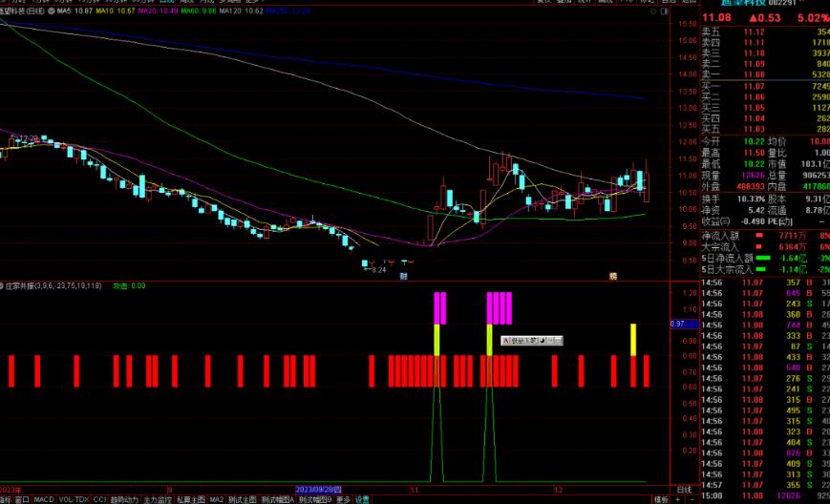Click the 8.24 low price annotation
Screen dimensions: 830x504
tap(376, 270)
